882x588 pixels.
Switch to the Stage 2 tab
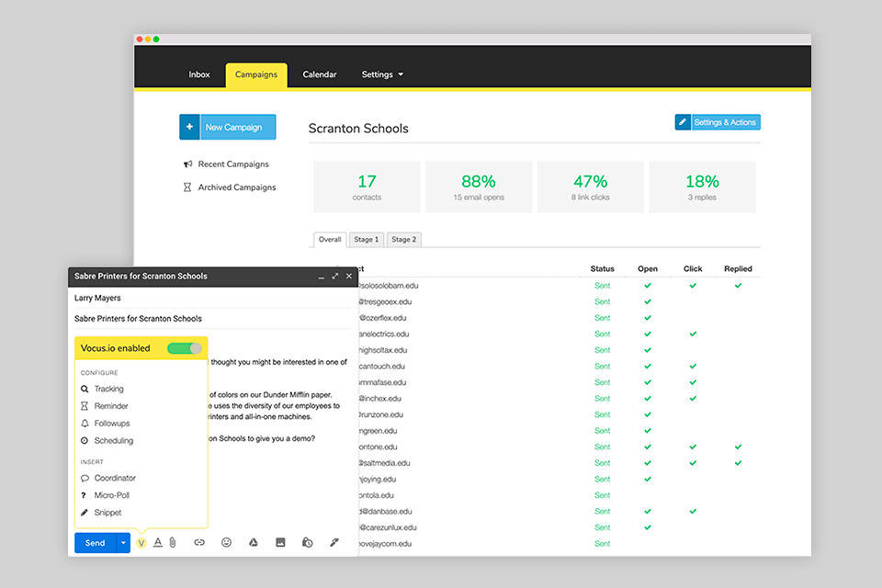(x=404, y=240)
